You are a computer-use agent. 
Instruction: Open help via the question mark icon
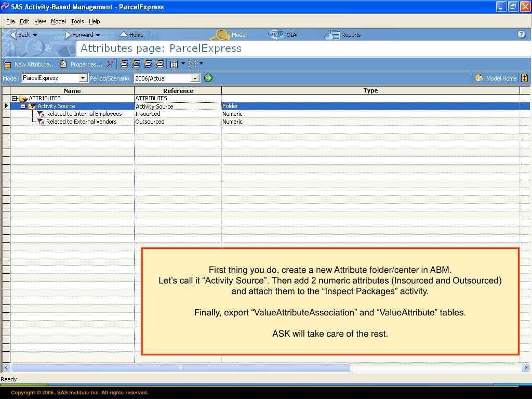click(x=522, y=34)
